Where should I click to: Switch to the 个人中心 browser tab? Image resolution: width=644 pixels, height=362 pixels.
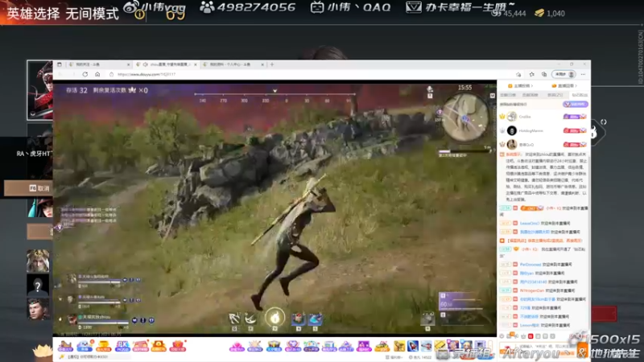coord(233,64)
